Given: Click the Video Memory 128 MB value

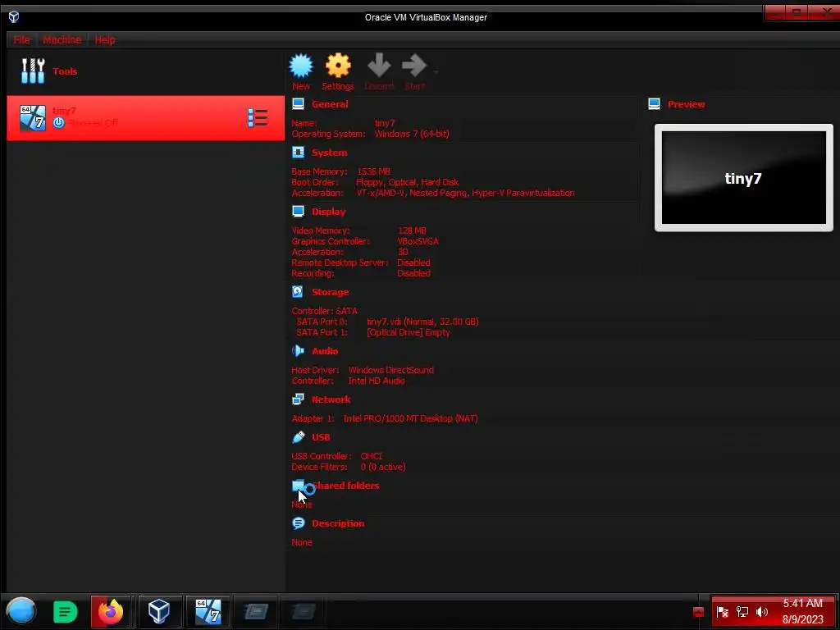Looking at the screenshot, I should click(412, 231).
